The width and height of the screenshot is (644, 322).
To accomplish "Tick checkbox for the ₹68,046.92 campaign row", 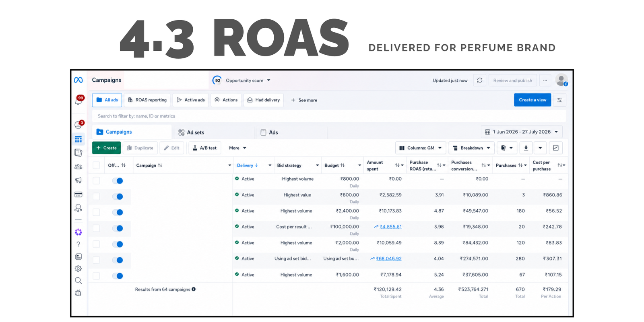I will [96, 260].
